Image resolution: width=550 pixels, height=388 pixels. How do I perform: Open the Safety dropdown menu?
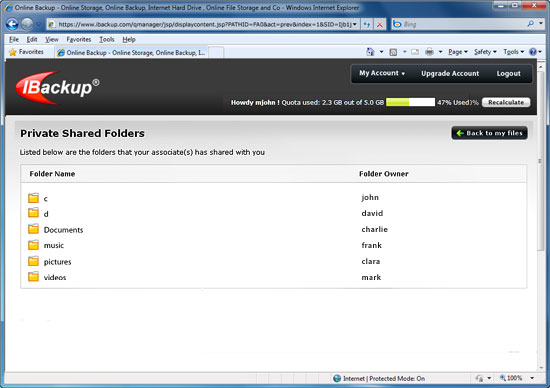485,52
